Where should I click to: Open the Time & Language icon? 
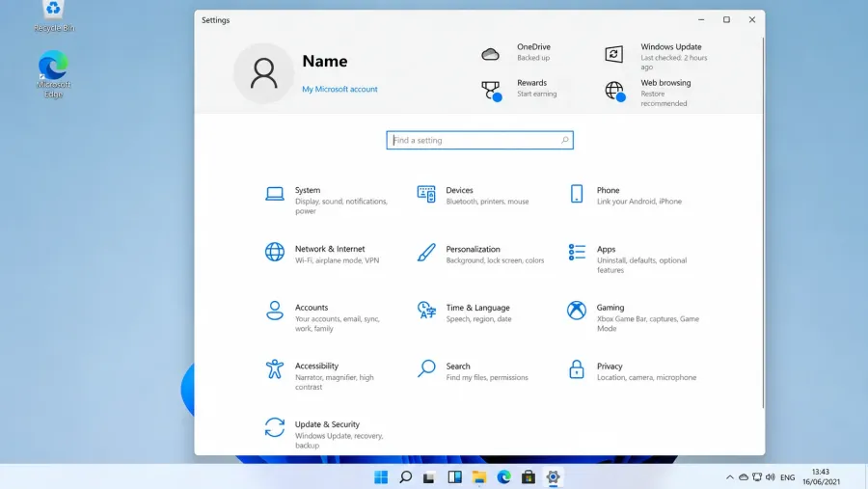[x=425, y=311]
